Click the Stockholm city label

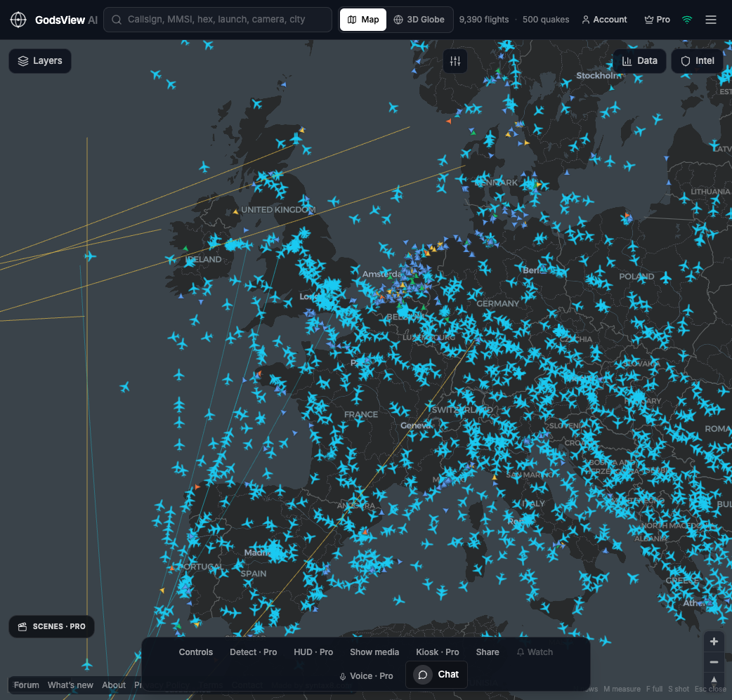pos(599,76)
